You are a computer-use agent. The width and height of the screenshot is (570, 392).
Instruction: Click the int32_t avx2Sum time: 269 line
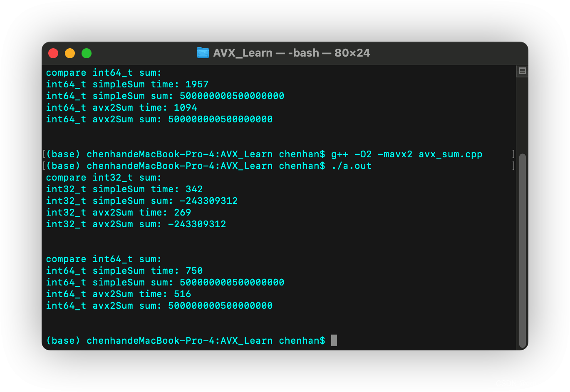118,213
